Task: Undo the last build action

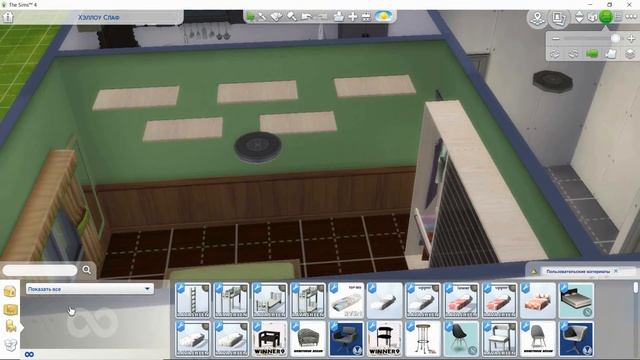Action: (x=307, y=17)
